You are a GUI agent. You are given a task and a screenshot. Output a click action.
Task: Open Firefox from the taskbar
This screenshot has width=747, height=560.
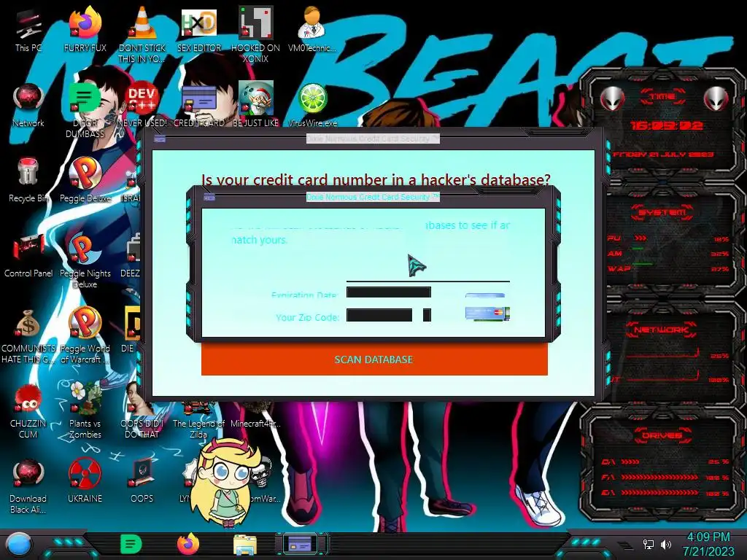(188, 544)
